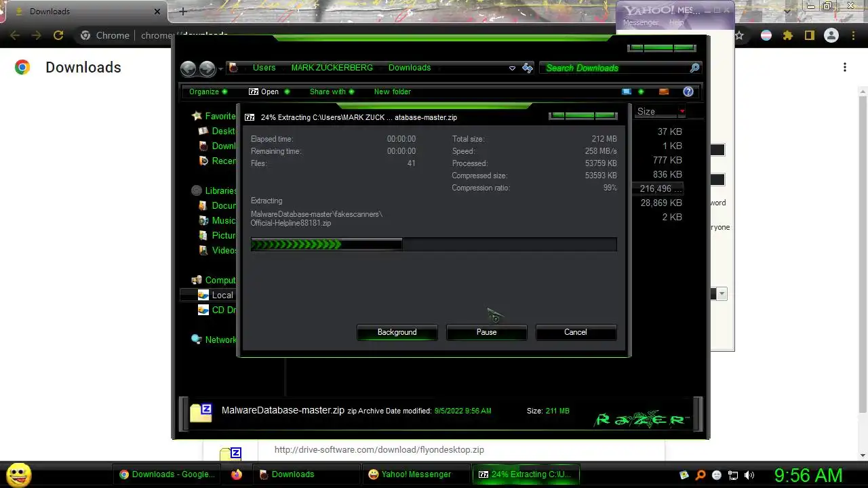Expand the Open button's dropdown dot
Image resolution: width=868 pixels, height=488 pixels.
[287, 91]
